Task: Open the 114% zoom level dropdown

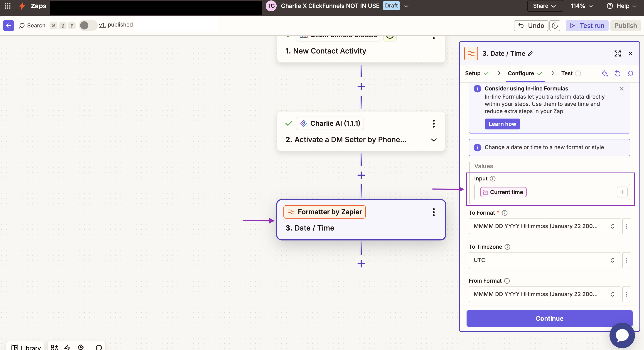Action: point(582,6)
